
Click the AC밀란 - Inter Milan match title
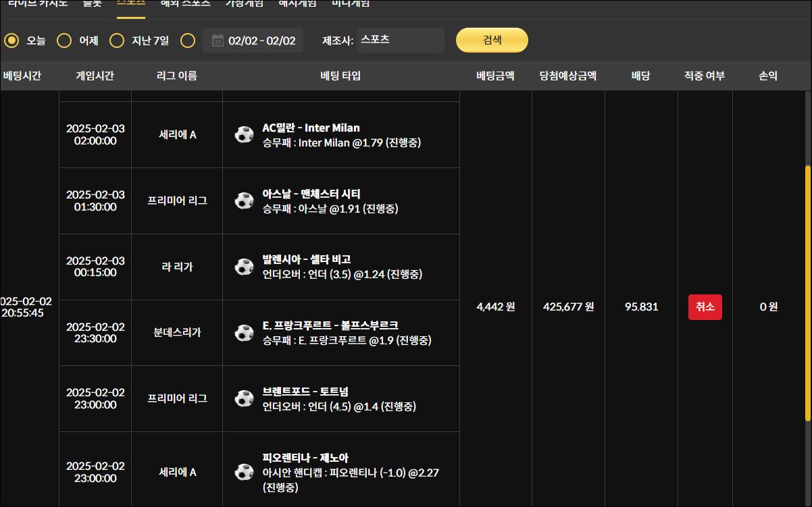coord(311,128)
